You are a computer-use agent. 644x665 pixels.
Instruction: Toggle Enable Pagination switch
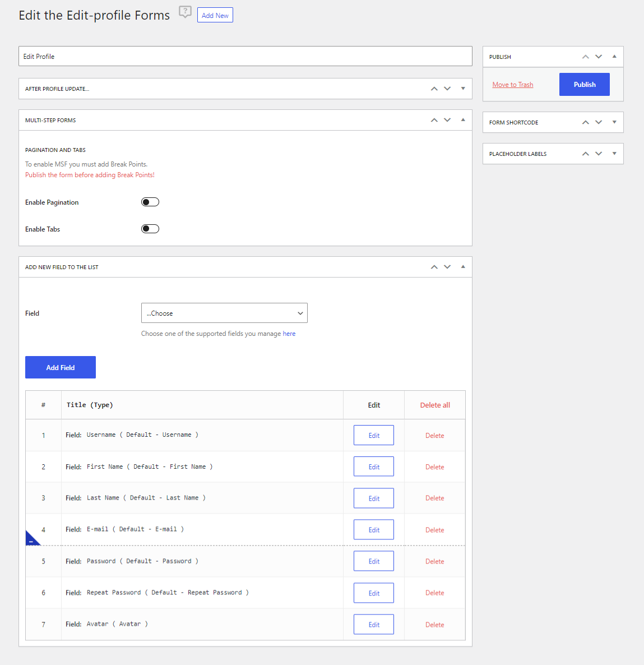click(x=150, y=202)
